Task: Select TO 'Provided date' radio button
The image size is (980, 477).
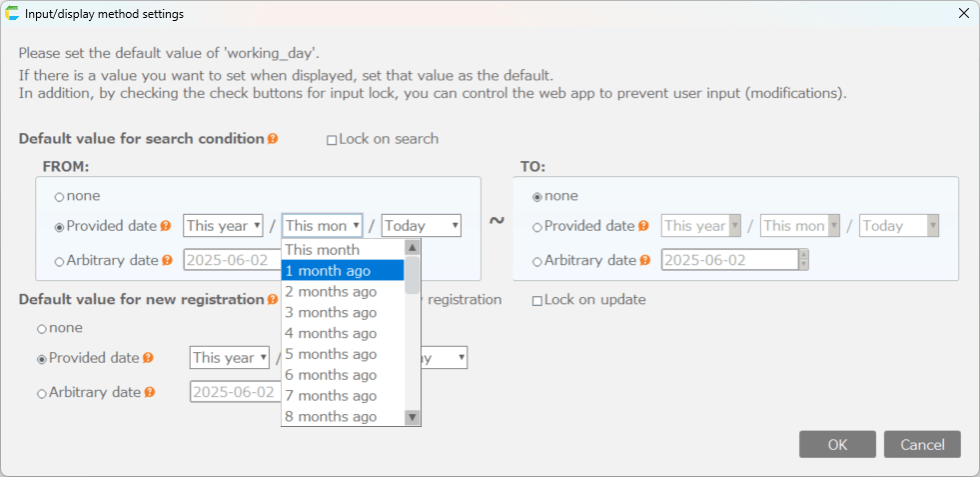Action: tap(537, 227)
